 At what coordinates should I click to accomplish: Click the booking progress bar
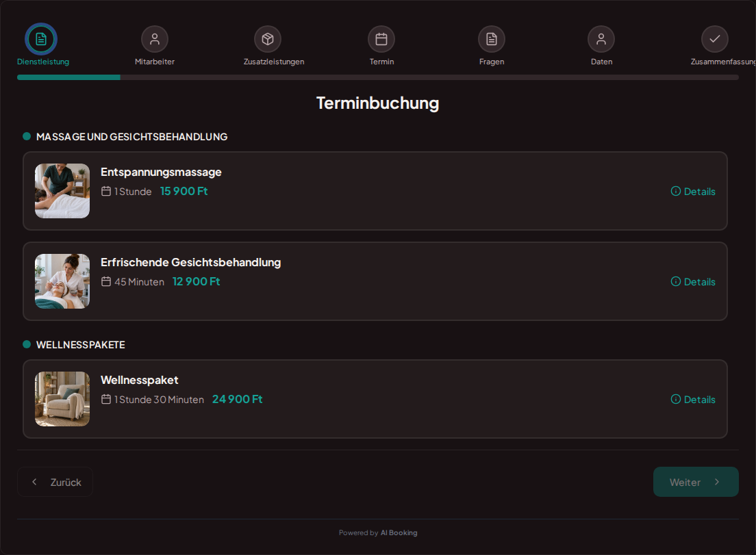tap(377, 77)
